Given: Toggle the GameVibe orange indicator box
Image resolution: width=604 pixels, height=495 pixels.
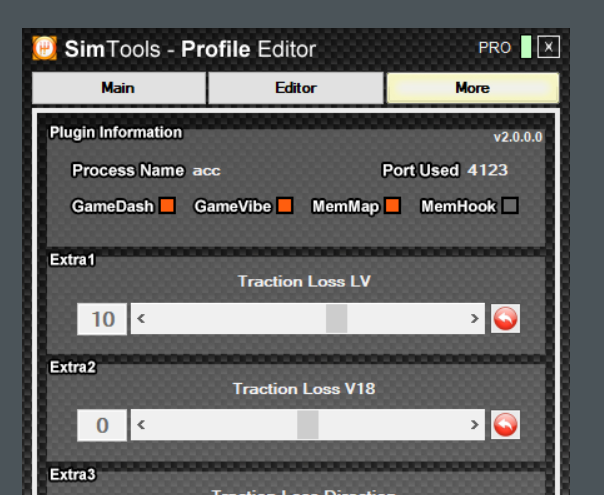Looking at the screenshot, I should coord(285,205).
